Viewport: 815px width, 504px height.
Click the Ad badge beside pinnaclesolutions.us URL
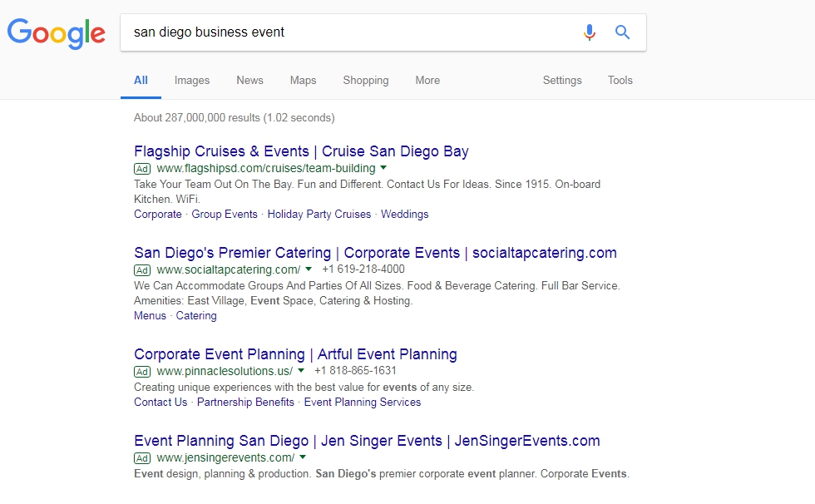click(x=142, y=372)
